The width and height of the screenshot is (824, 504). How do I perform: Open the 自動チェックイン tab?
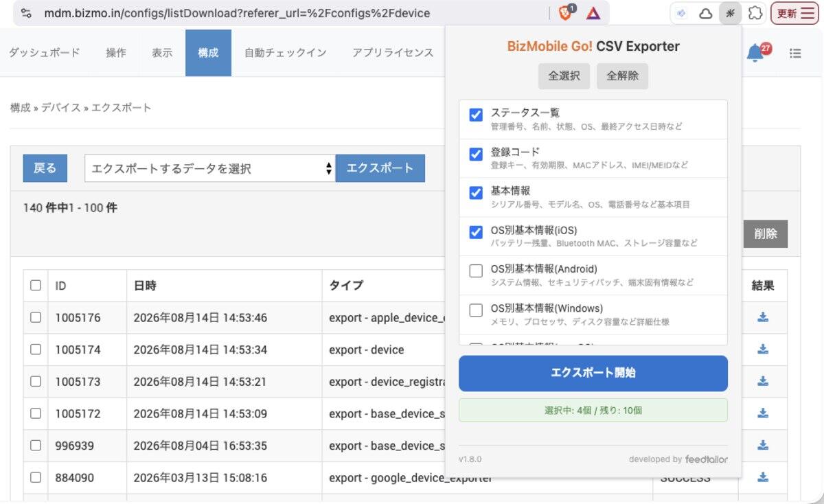pyautogui.click(x=286, y=53)
